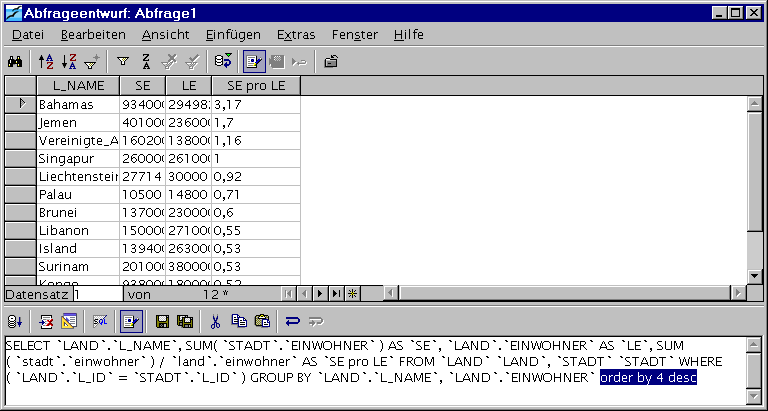The height and width of the screenshot is (411, 768).
Task: Click the SE pro LE column header
Action: (256, 86)
